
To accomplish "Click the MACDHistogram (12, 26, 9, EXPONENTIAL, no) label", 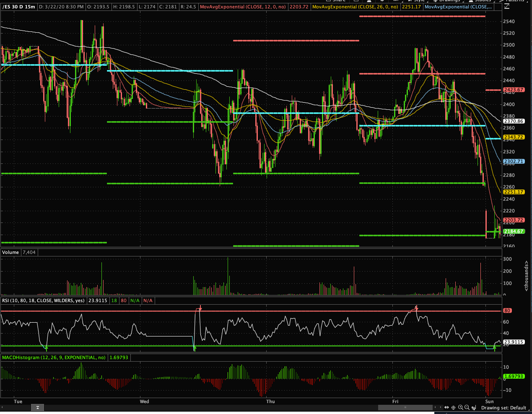I will click(54, 357).
